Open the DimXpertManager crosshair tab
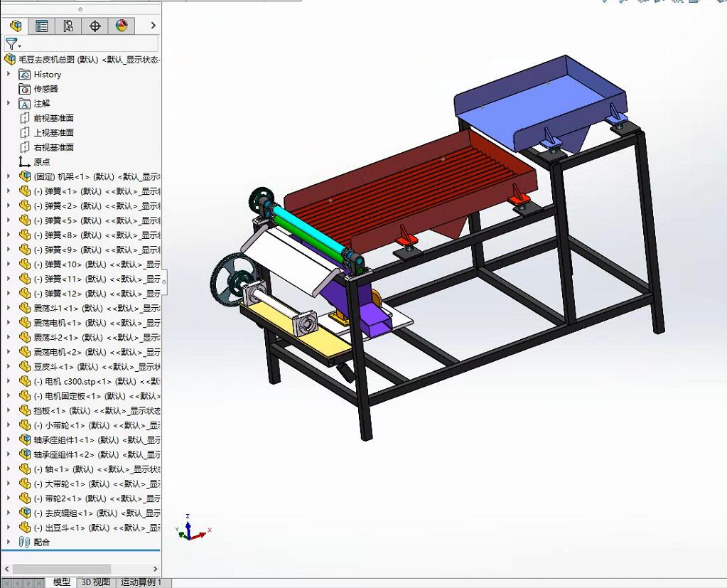This screenshot has height=588, width=727. (95, 26)
